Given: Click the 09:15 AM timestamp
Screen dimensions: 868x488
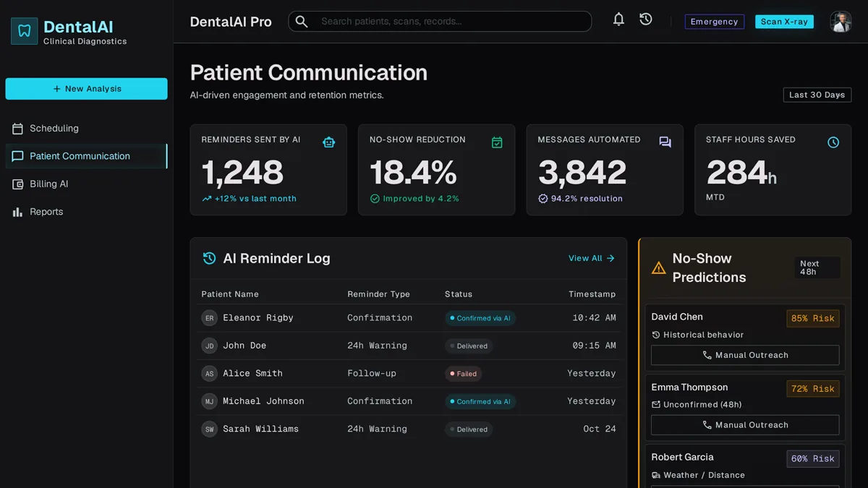Looking at the screenshot, I should coord(594,346).
